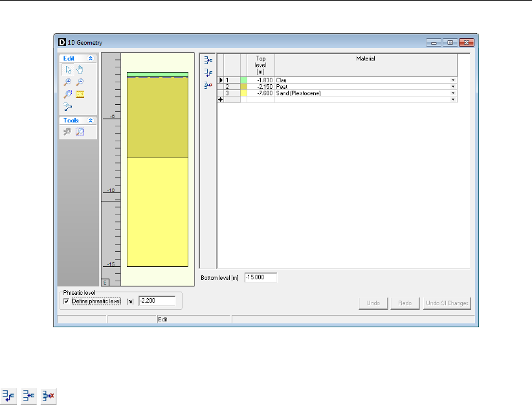Image resolution: width=532 pixels, height=405 pixels.
Task: Select the Zoom Rectangle tool
Action: (67, 94)
